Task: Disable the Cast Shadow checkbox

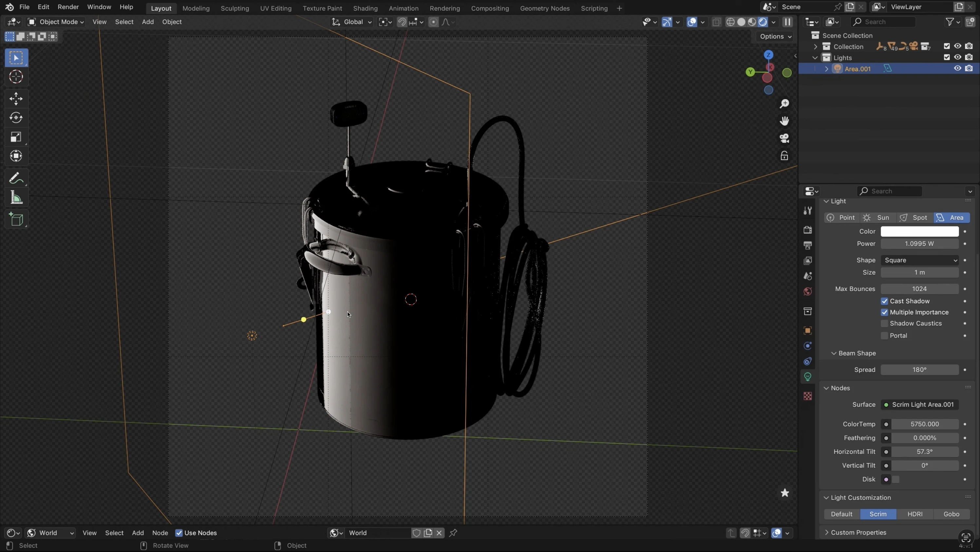Action: [884, 301]
